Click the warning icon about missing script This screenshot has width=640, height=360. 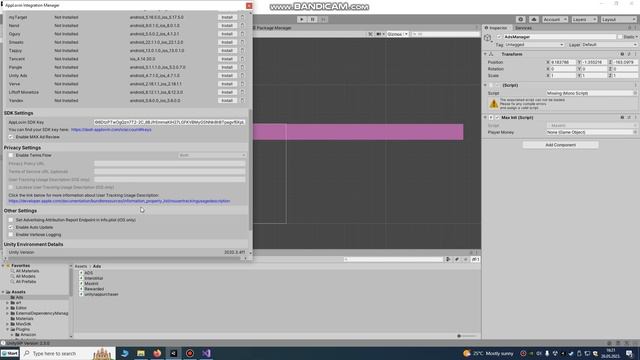(494, 104)
